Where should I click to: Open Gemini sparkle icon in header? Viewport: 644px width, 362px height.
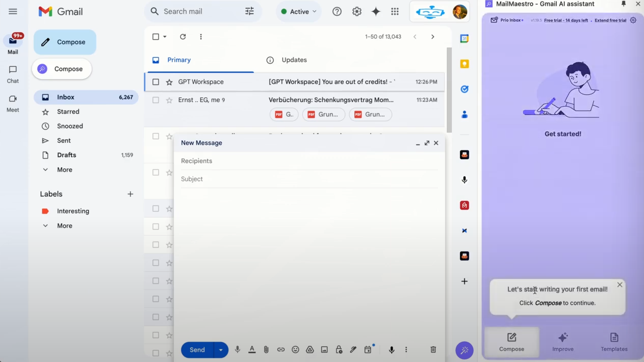(x=376, y=11)
